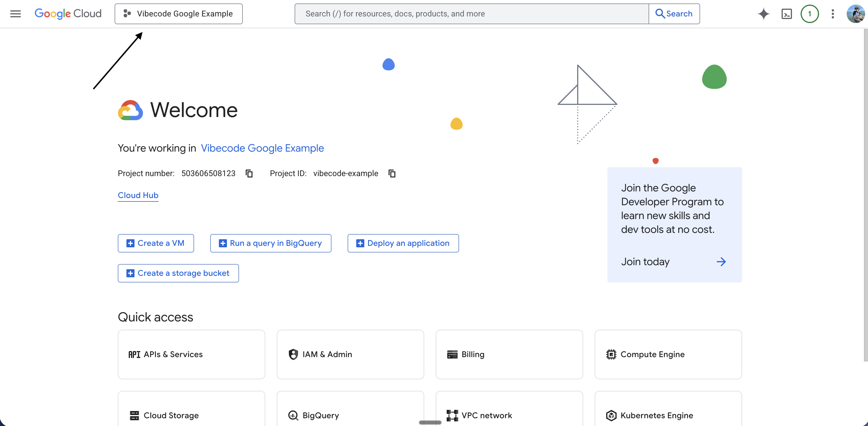Open the account profile avatar
This screenshot has width=868, height=426.
click(855, 14)
